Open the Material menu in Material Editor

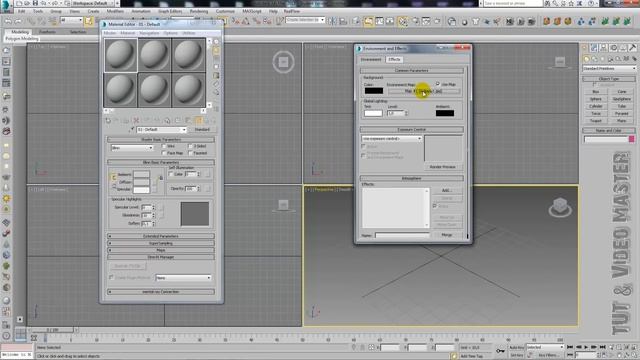point(127,33)
